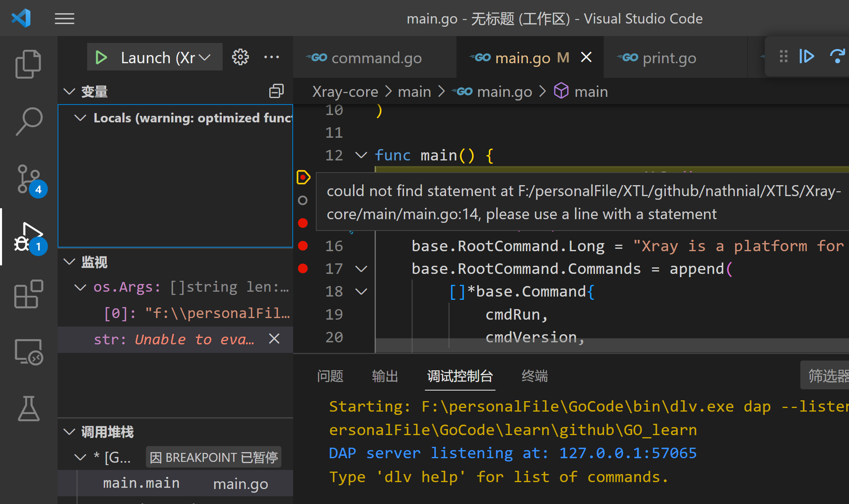This screenshot has height=504, width=849.
Task: Open the Search view in activity bar
Action: click(x=28, y=121)
